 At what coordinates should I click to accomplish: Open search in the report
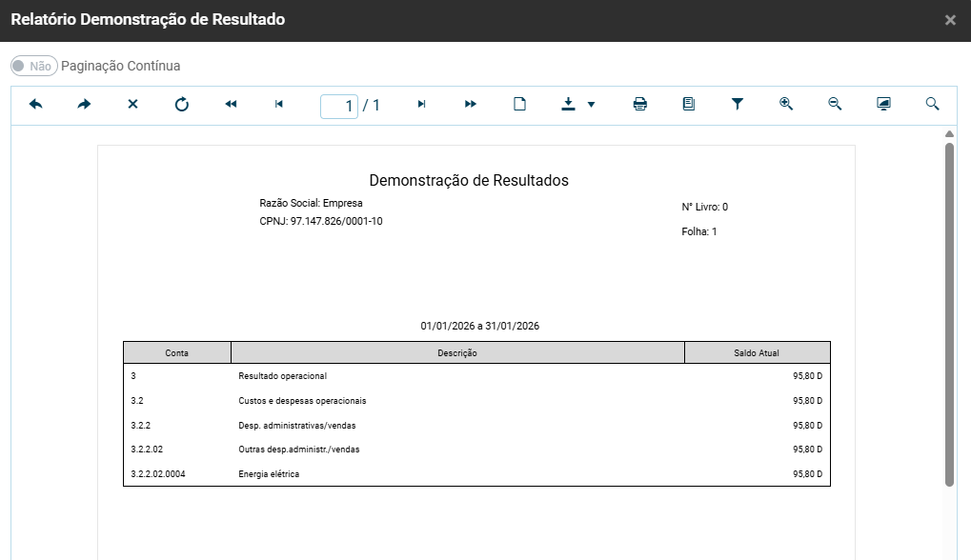click(932, 104)
